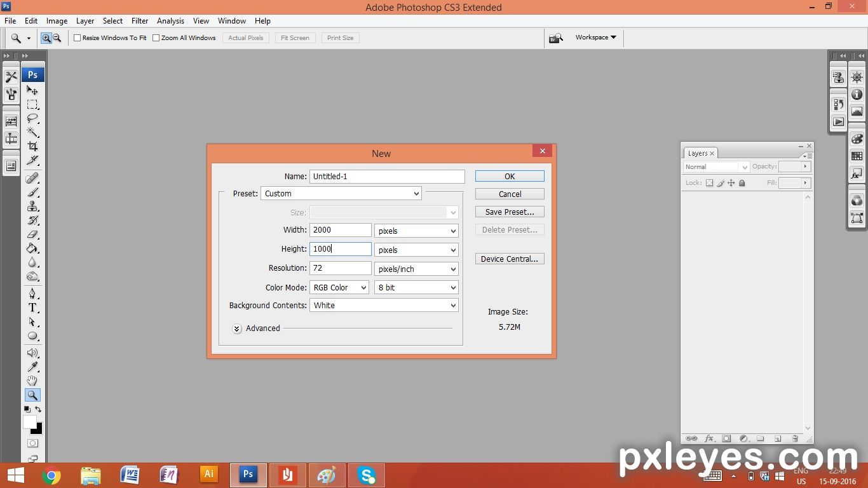
Task: Select the Move tool
Action: [x=32, y=90]
